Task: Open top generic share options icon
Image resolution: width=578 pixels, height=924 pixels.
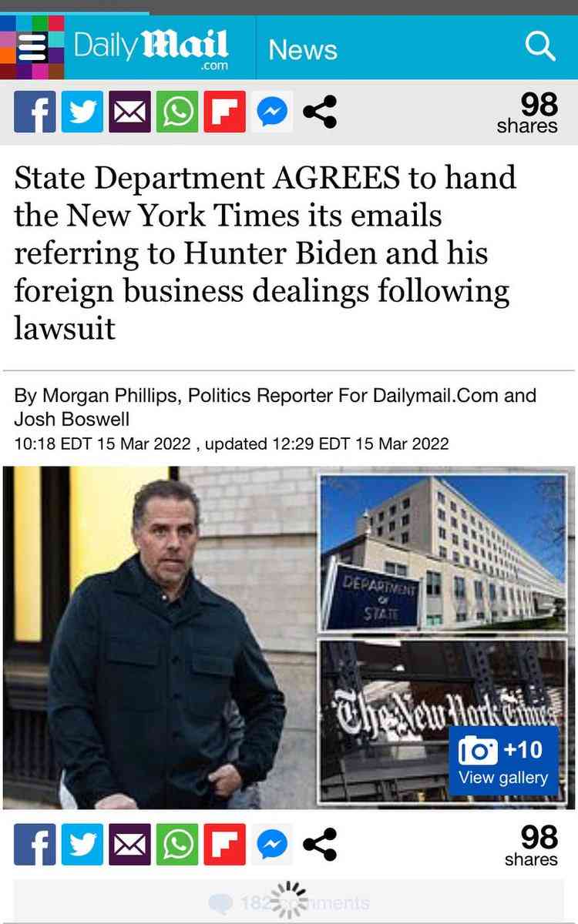Action: point(319,112)
